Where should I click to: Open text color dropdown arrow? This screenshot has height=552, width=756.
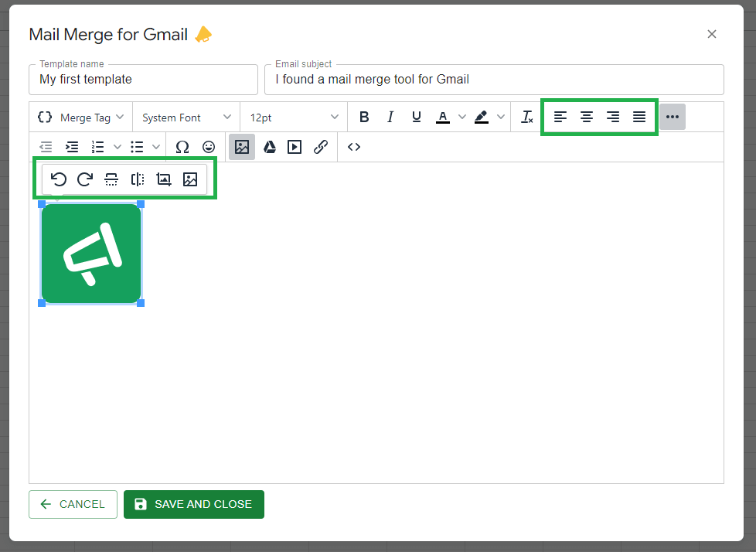point(462,117)
